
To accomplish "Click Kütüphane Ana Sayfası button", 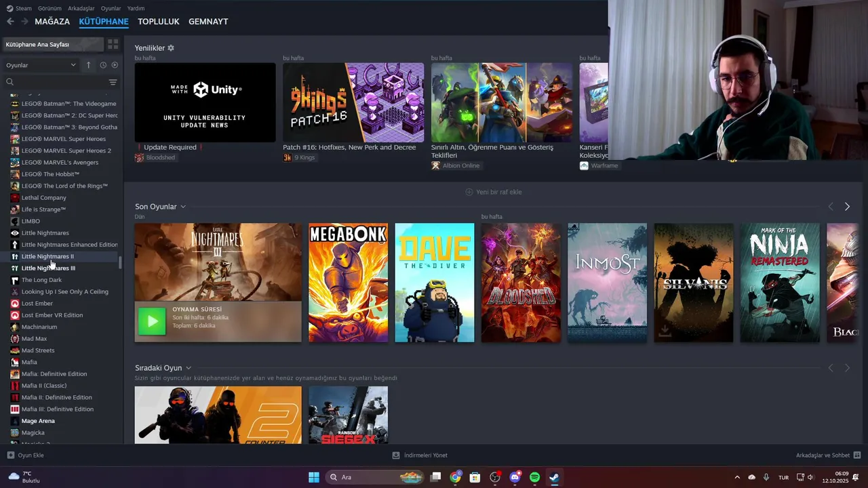I will pos(53,44).
